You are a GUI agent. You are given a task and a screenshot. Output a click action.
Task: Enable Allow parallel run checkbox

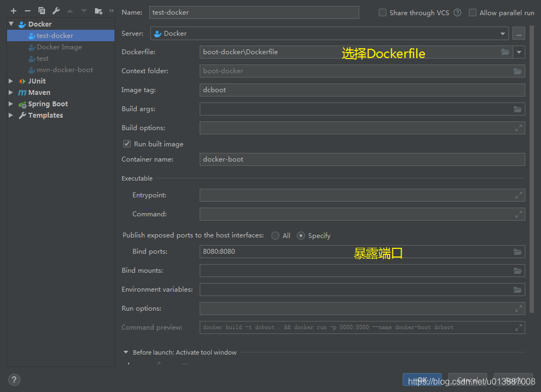(472, 13)
